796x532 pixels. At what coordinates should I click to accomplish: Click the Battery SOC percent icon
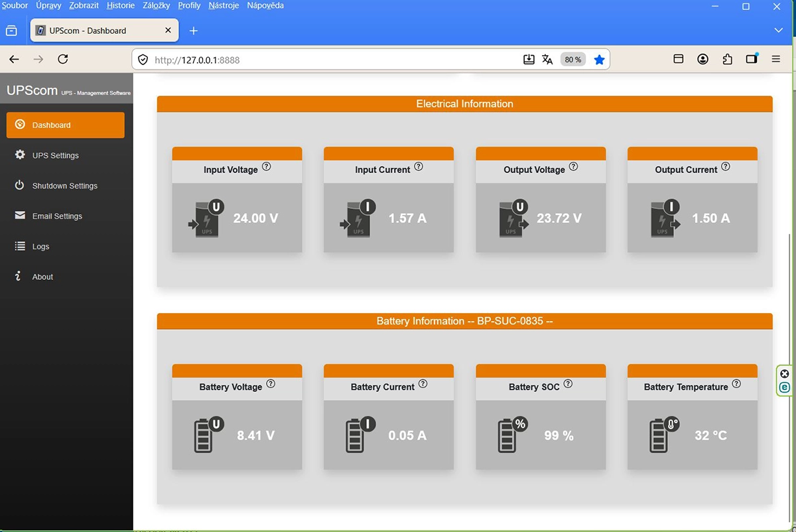click(511, 434)
